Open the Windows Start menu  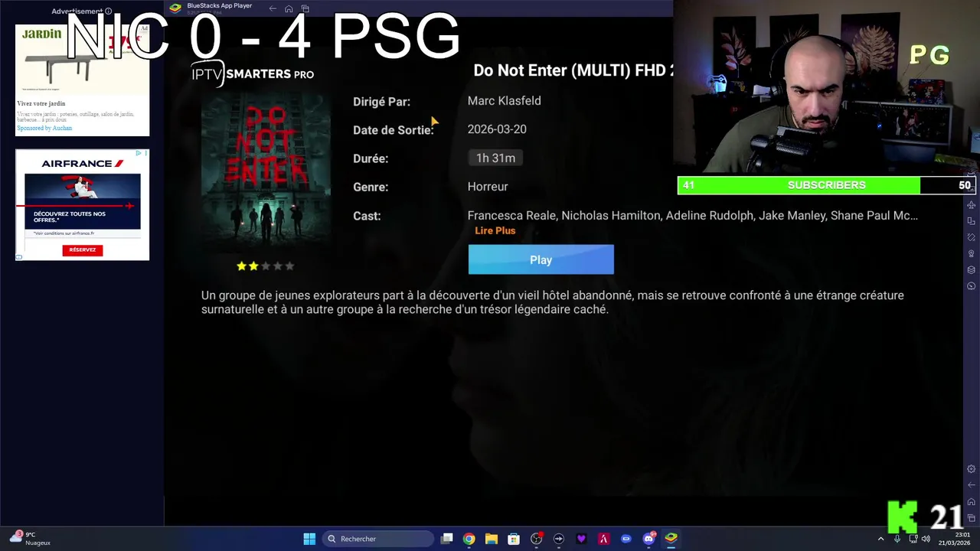[309, 539]
